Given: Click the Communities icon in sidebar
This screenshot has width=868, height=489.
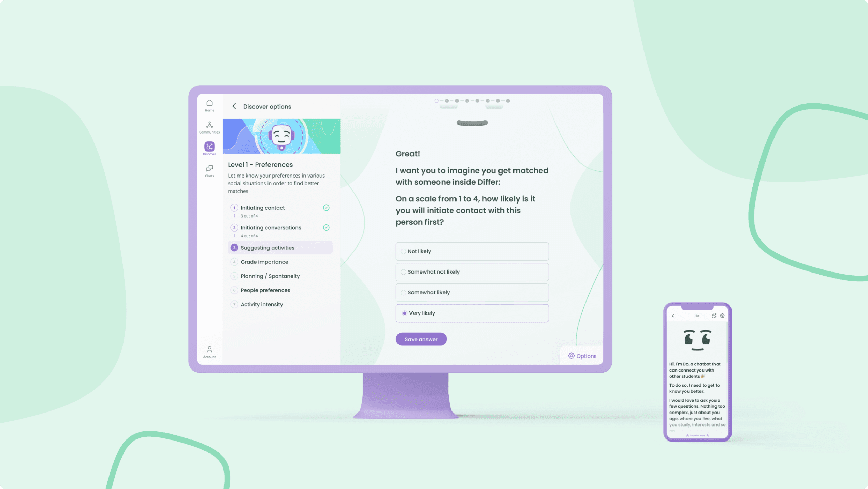Looking at the screenshot, I should click(209, 127).
